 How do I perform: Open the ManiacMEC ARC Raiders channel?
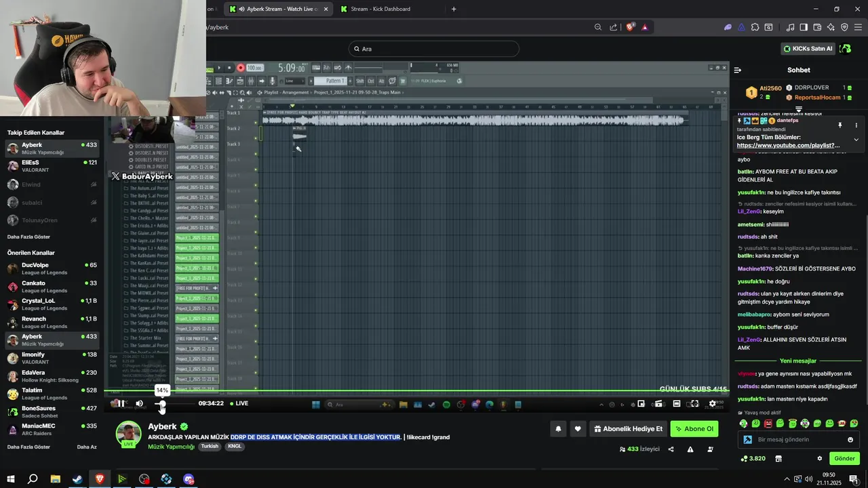(x=52, y=429)
